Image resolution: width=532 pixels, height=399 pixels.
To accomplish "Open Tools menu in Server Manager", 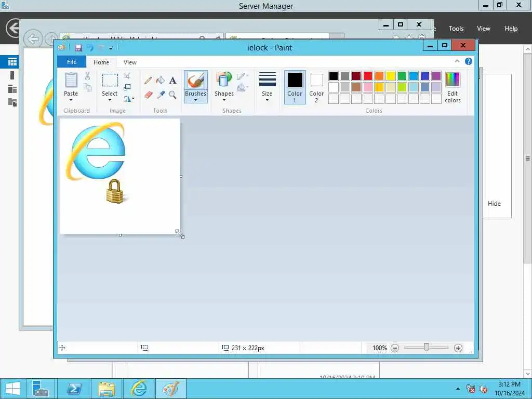I will click(x=456, y=29).
